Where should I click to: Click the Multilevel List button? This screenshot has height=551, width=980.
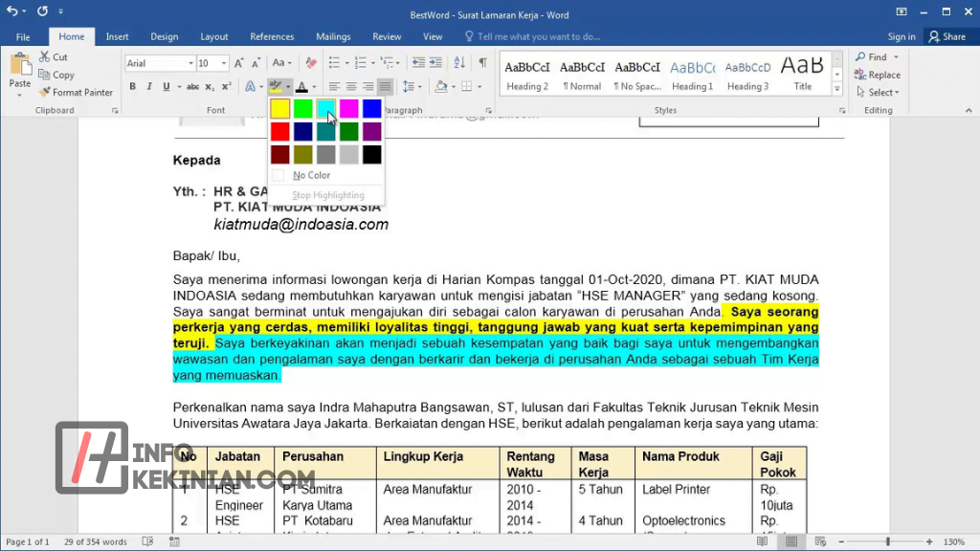pos(387,63)
